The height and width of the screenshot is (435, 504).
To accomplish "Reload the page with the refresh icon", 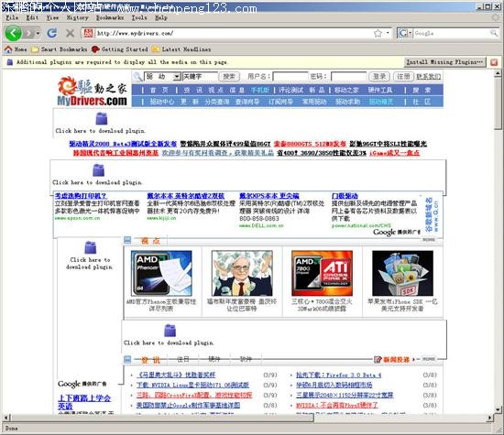I will point(51,33).
